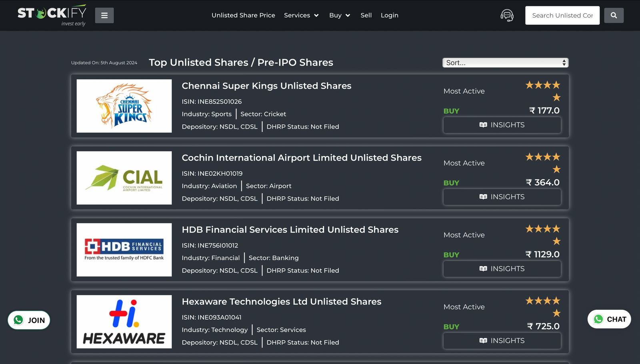Click the CIAL logo thumbnail

pos(124,178)
